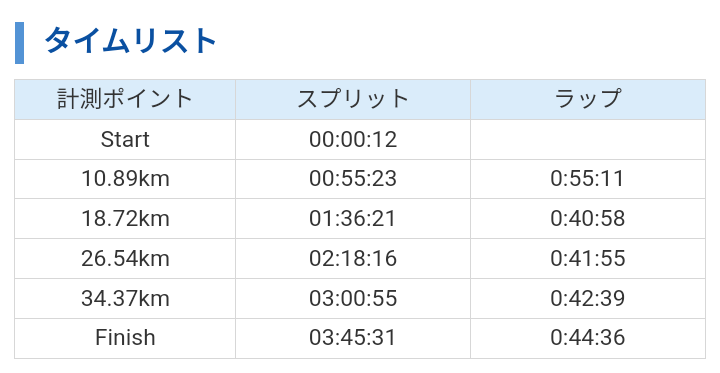This screenshot has width=720, height=373.
Task: Select the スプリット column header
Action: coord(353,99)
